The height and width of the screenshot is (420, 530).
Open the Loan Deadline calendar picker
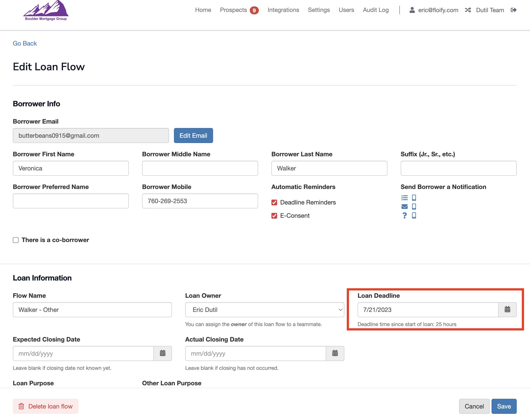tap(507, 310)
